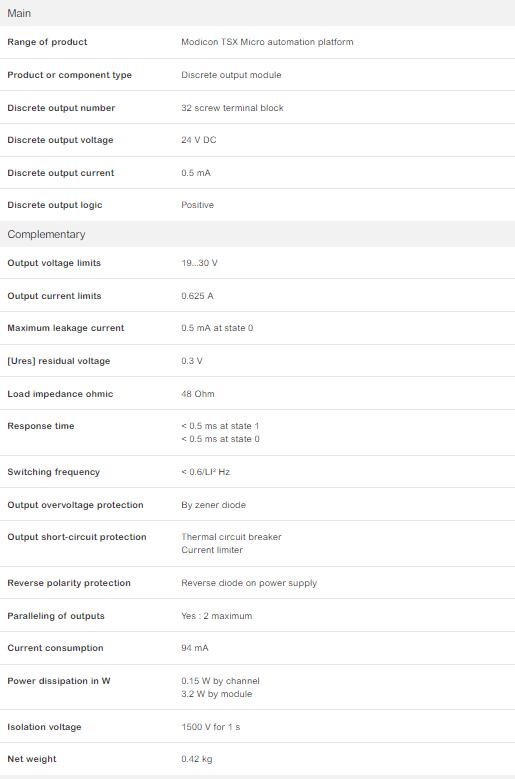Click the Discrete output number row label
This screenshot has height=779, width=515.
tap(61, 108)
